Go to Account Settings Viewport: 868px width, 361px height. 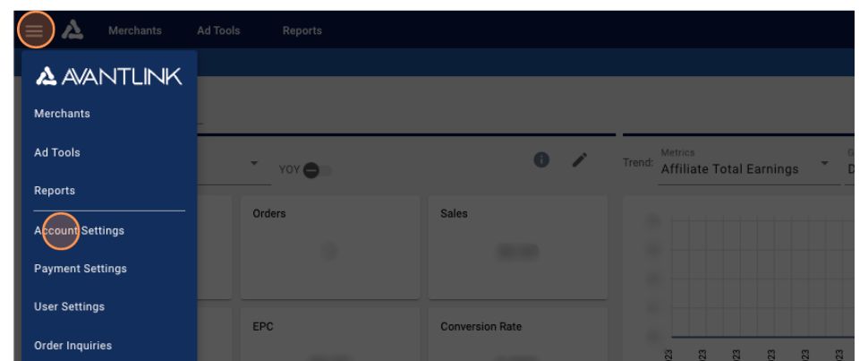tap(79, 230)
